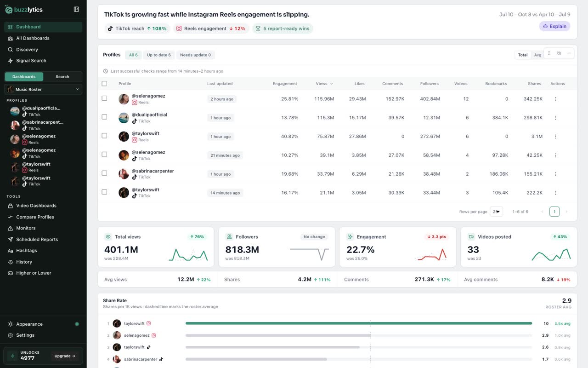Image resolution: width=588 pixels, height=368 pixels.
Task: Open the rows per page dropdown
Action: click(x=496, y=212)
